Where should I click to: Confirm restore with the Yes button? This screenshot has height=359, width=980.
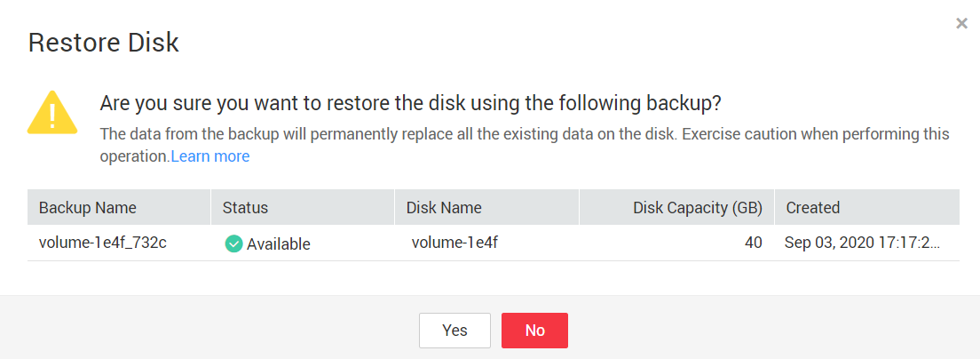[x=454, y=331]
